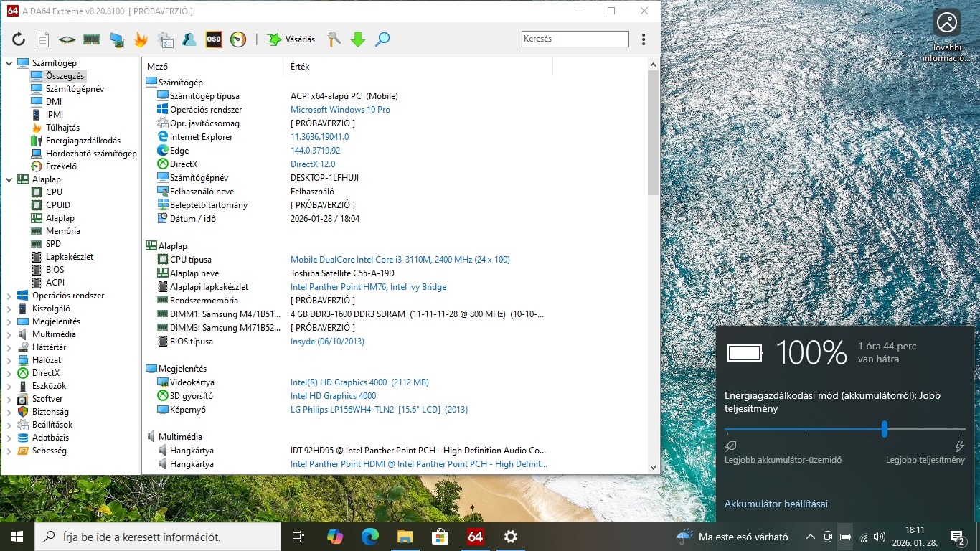Open the gear checklist preferences toolbar icon
This screenshot has height=551, width=980.
[x=165, y=39]
